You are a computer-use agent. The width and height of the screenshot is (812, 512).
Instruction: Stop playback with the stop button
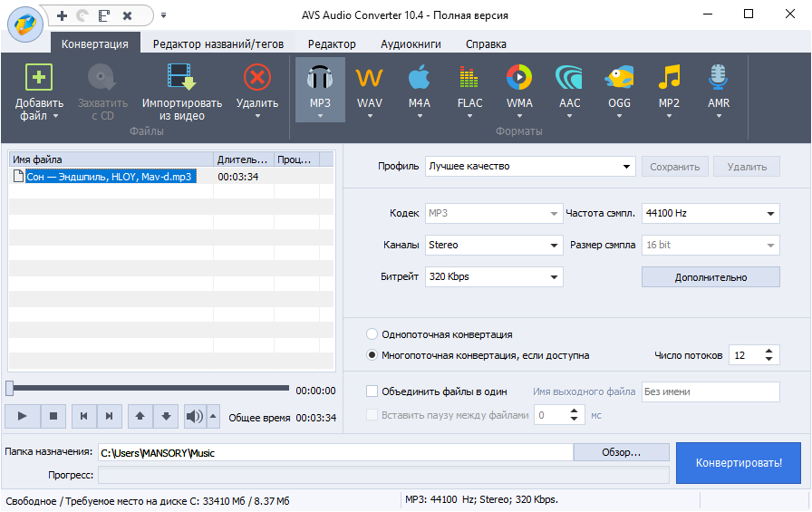(53, 416)
